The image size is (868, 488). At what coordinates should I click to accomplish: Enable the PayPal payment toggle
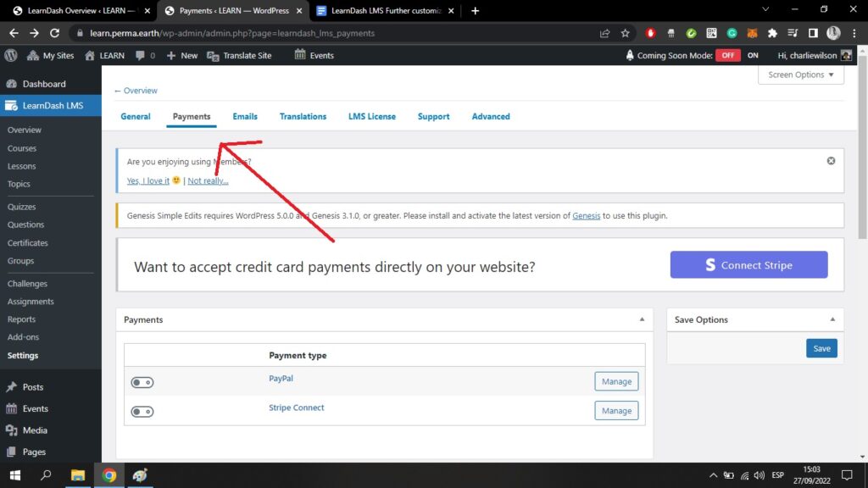[142, 382]
